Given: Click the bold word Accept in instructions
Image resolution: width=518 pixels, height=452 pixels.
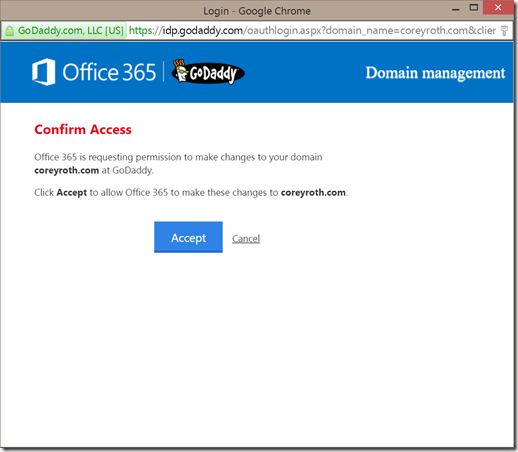Looking at the screenshot, I should point(72,193).
